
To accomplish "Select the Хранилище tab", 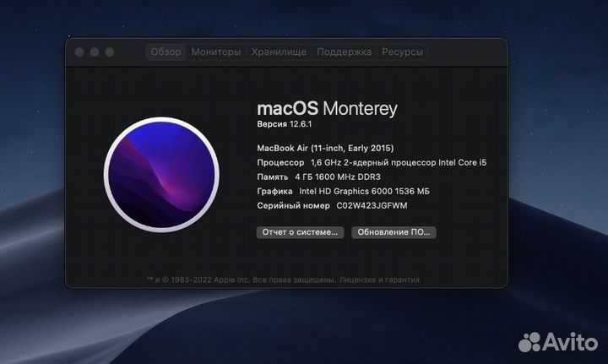I will point(279,52).
